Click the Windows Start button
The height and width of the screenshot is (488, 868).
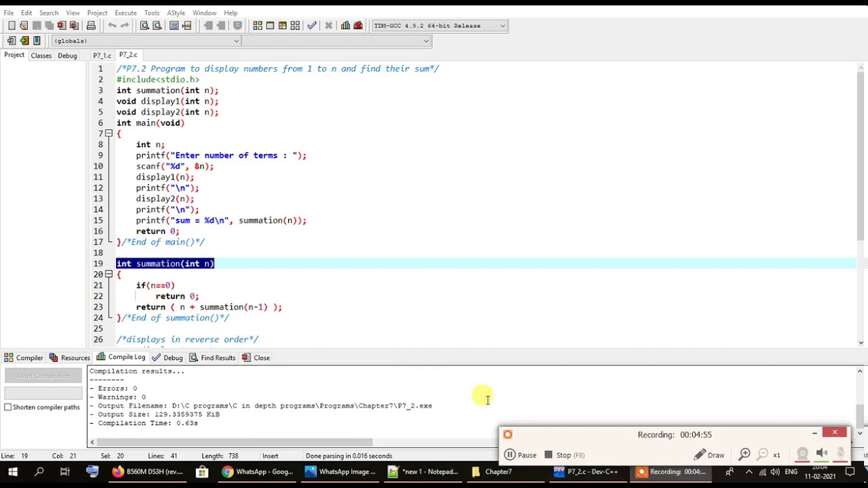point(13,472)
